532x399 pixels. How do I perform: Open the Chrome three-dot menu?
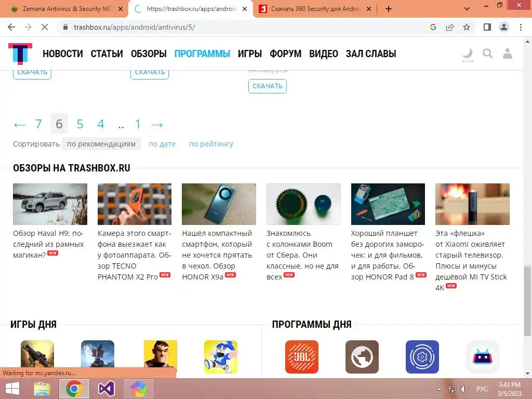click(x=521, y=27)
